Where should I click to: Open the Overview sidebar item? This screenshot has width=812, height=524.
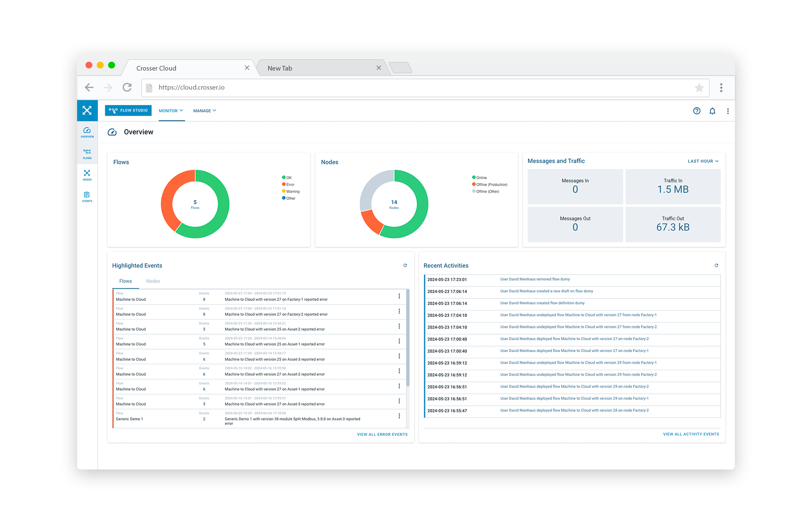pos(87,132)
